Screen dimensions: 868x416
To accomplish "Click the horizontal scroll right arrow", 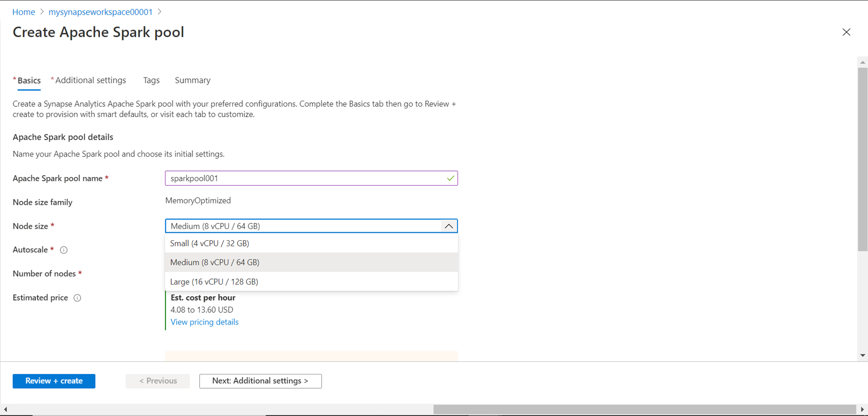I will (862, 409).
